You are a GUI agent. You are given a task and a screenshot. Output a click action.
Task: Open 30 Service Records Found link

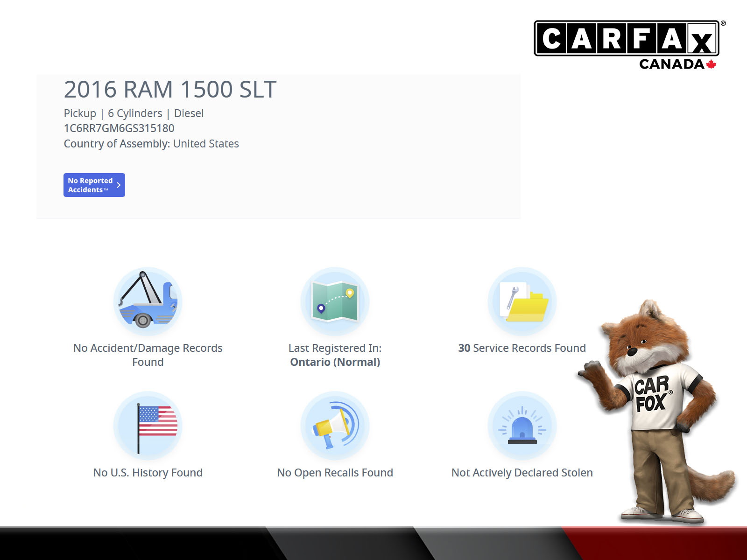[522, 348]
